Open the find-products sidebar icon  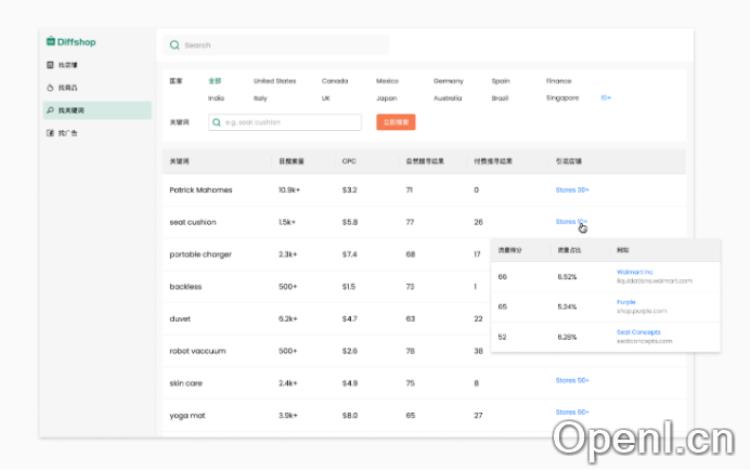(x=50, y=88)
